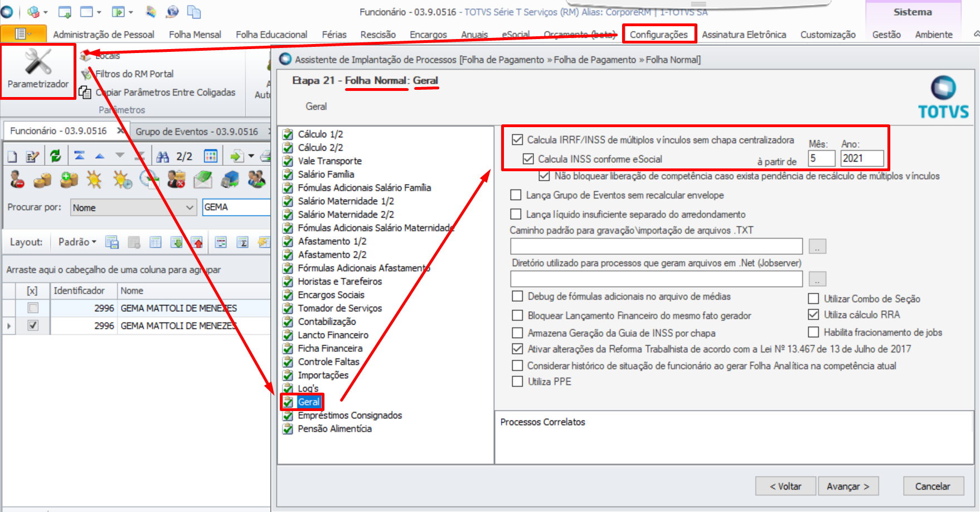The width and height of the screenshot is (980, 512).
Task: Browse for .TXT default path button
Action: pyautogui.click(x=817, y=246)
